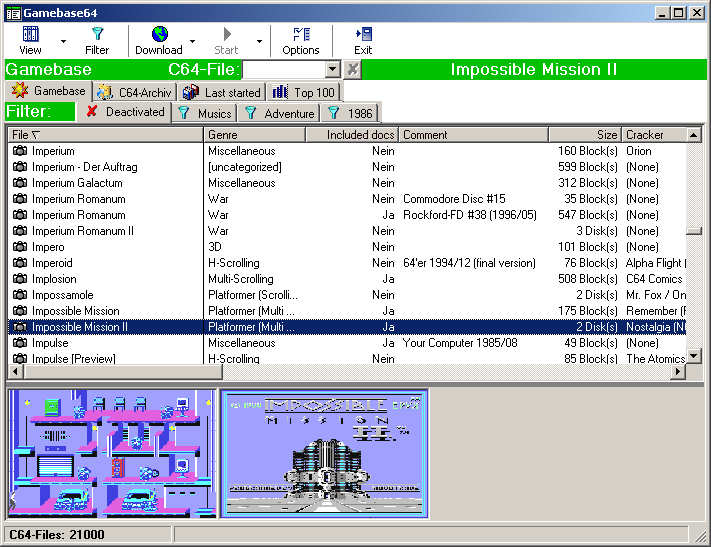Click the Download globe icon

point(160,34)
